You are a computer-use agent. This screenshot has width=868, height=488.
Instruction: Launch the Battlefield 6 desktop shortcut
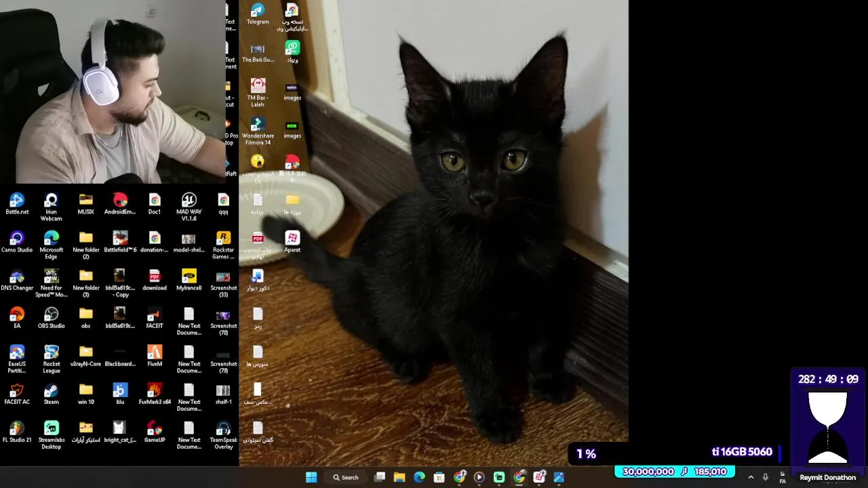click(x=120, y=241)
